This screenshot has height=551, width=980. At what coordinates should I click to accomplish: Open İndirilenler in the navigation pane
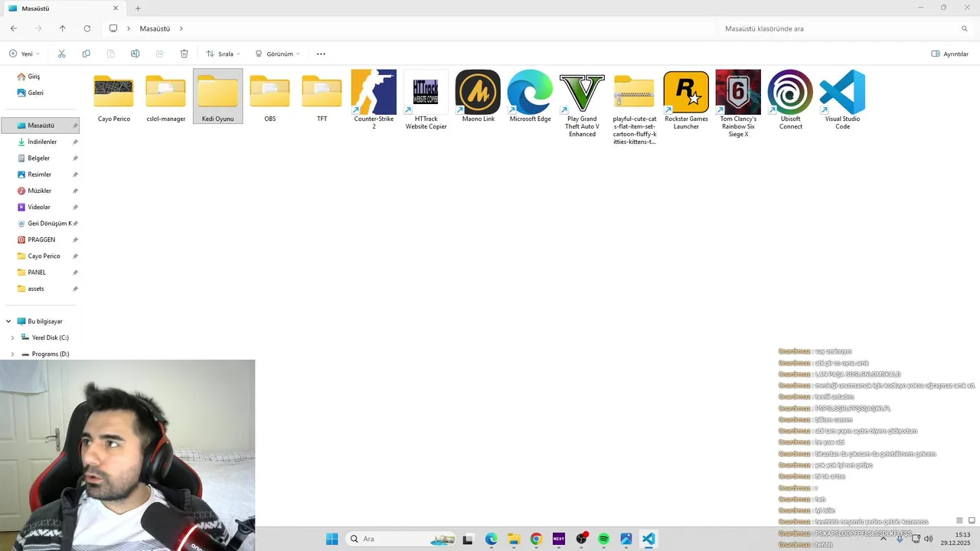[42, 142]
